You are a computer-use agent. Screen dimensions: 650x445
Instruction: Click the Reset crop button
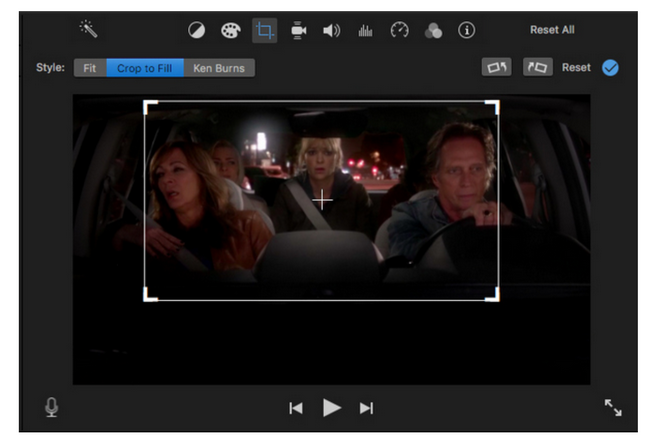point(576,68)
